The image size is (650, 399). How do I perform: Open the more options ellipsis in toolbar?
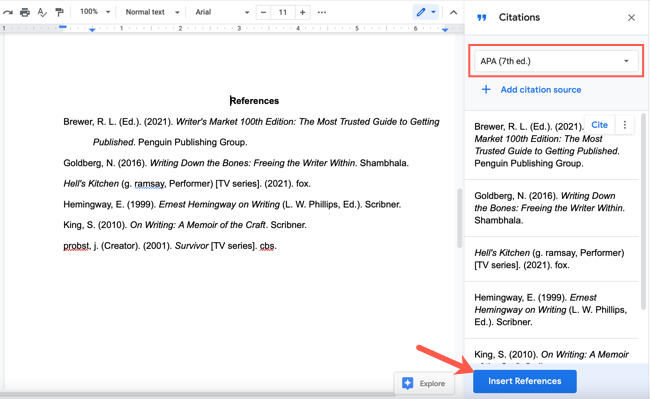pyautogui.click(x=322, y=12)
